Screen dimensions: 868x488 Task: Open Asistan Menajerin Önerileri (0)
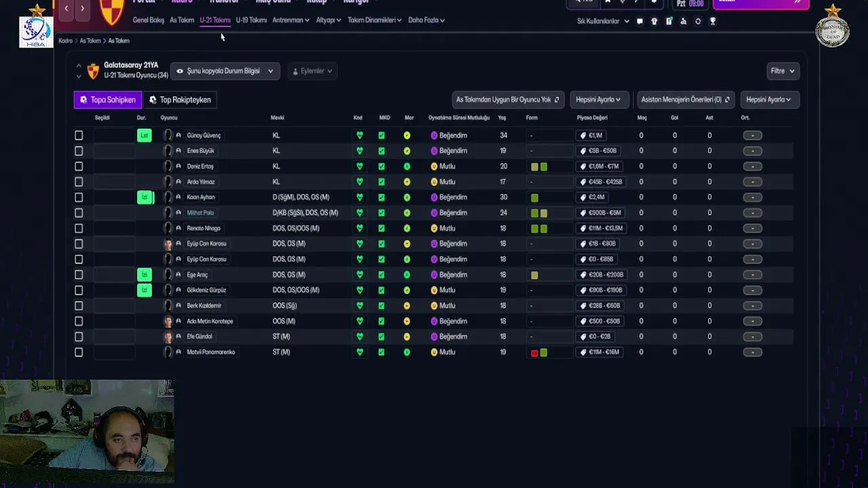[685, 100]
